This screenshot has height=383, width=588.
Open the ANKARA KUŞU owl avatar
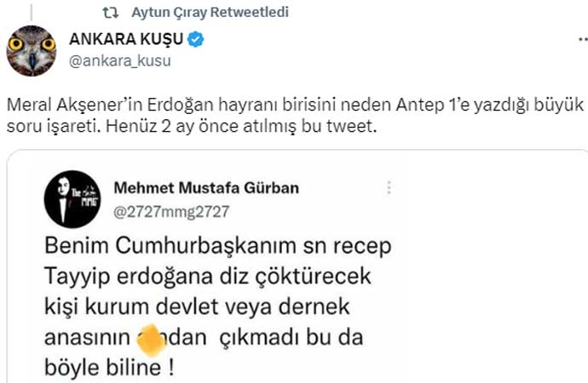point(32,50)
